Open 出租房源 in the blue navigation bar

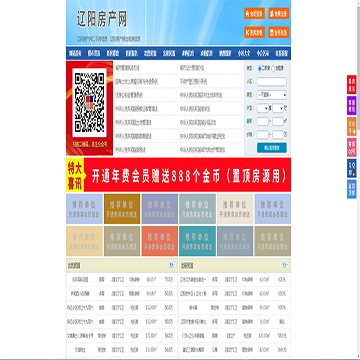(169, 53)
